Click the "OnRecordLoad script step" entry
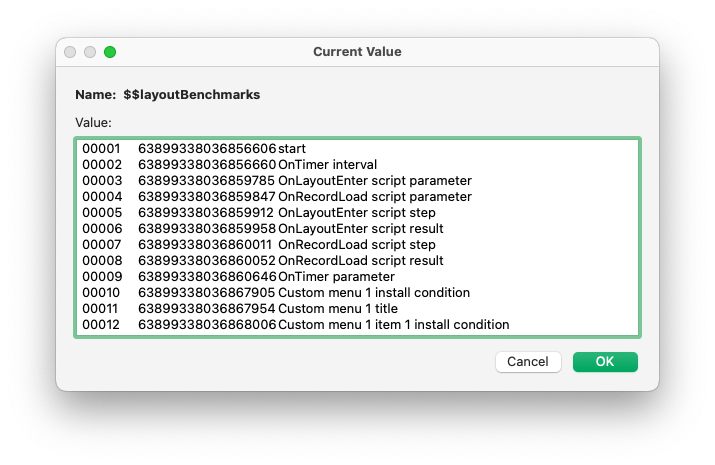The height and width of the screenshot is (465, 715). (x=356, y=244)
